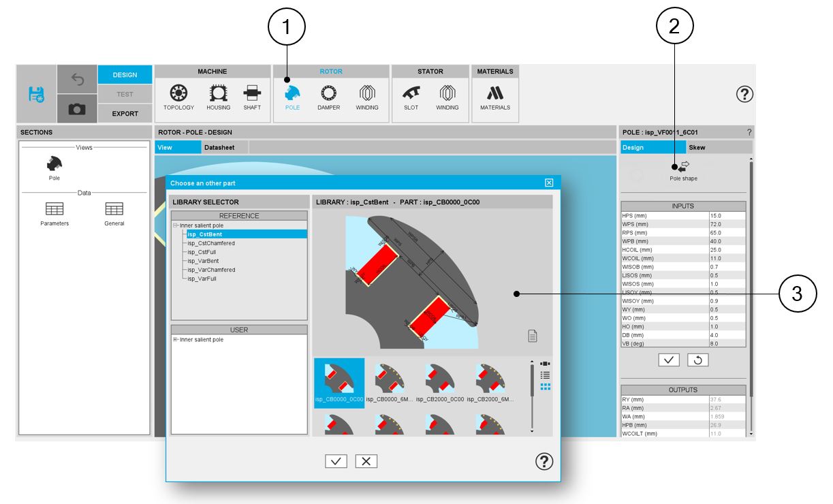Image resolution: width=833 pixels, height=504 pixels.
Task: Select the rotor Damper icon
Action: [328, 97]
